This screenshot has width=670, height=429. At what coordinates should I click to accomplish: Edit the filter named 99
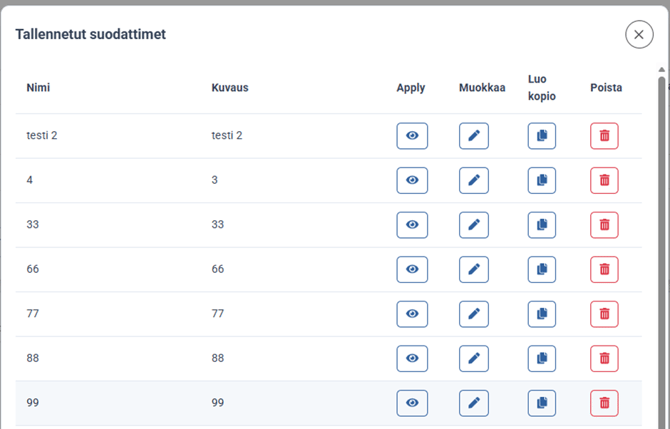(474, 403)
